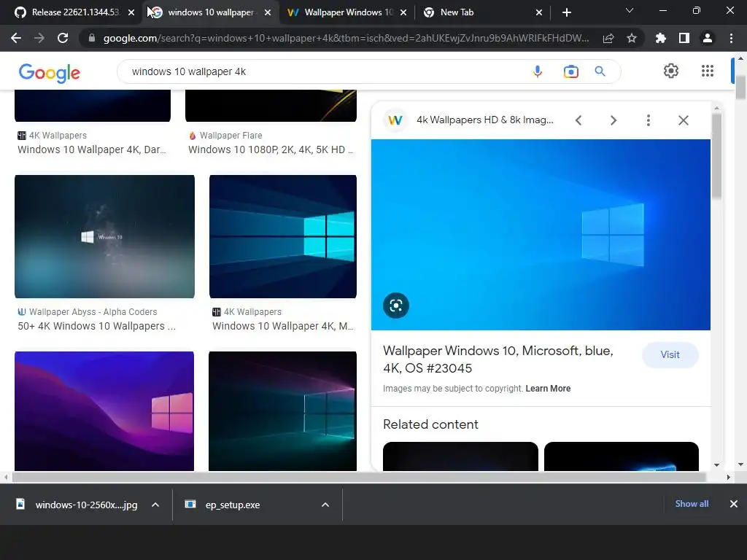Click the address bar URL
Viewport: 747px width, 560px height.
click(x=346, y=38)
